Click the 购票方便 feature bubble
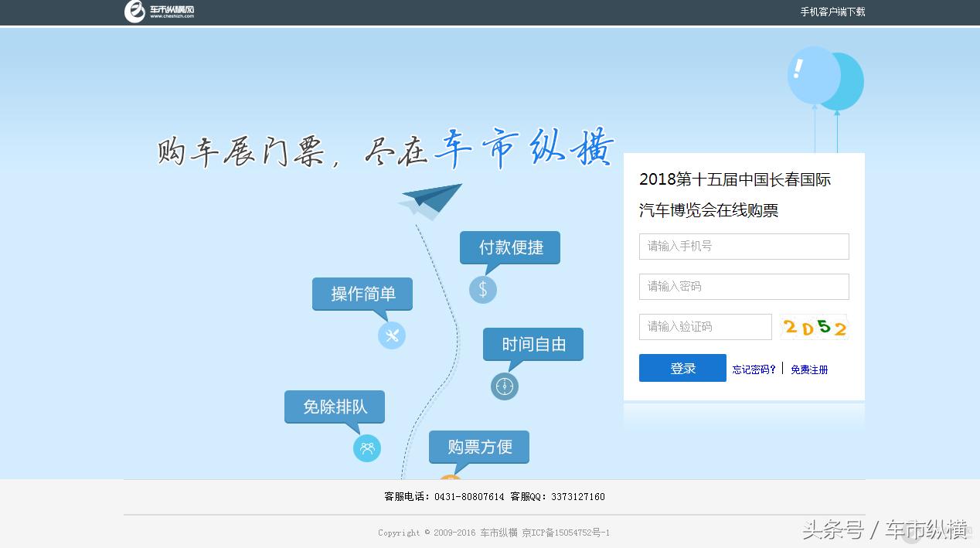Viewport: 980px width, 548px height. [478, 447]
